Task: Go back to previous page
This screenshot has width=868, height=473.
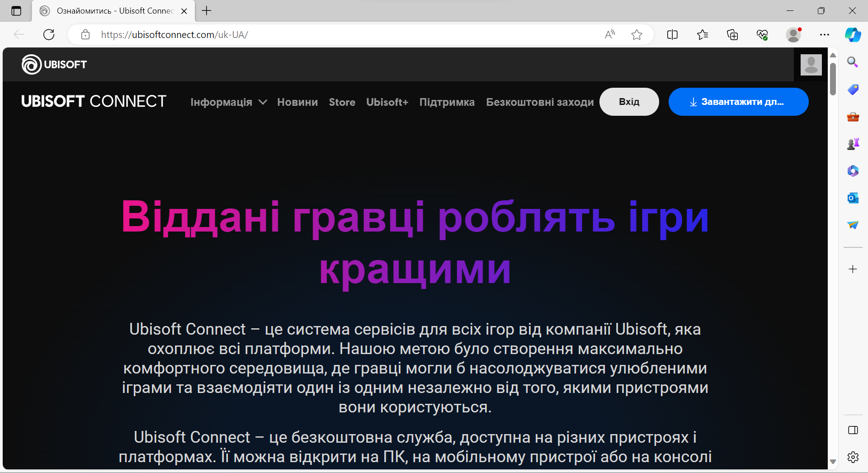Action: 19,34
